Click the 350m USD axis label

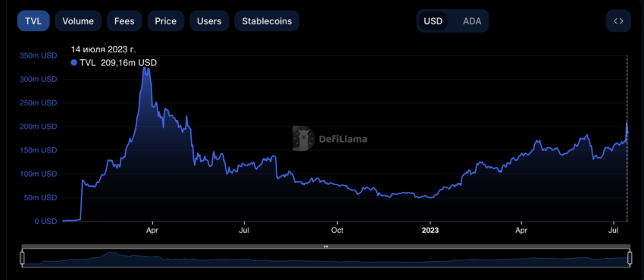tap(38, 55)
